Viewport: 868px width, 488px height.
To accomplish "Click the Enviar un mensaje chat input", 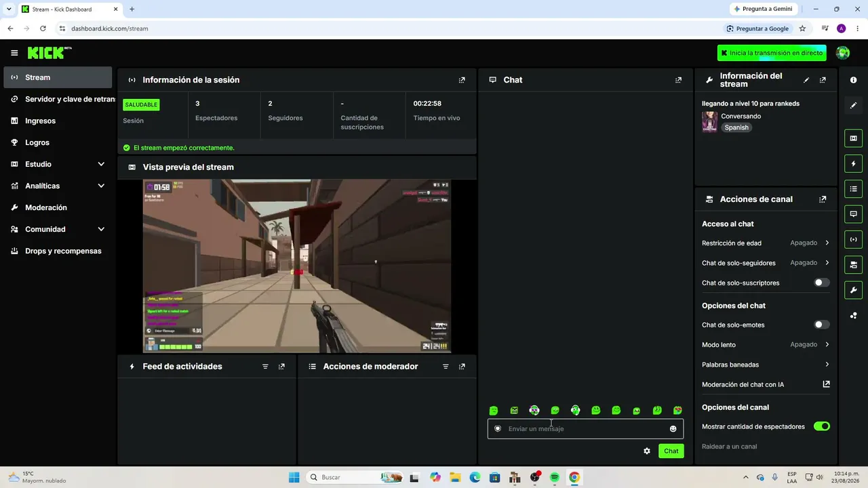I will (x=585, y=428).
